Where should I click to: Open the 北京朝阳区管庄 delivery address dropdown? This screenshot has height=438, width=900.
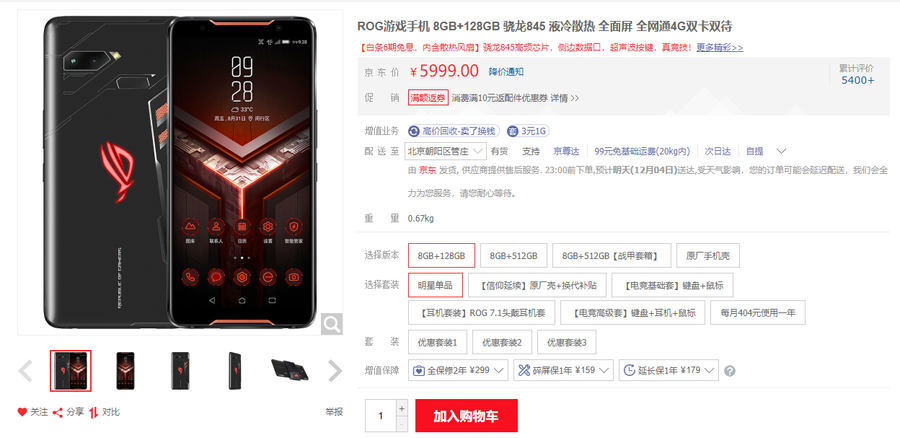pos(445,152)
